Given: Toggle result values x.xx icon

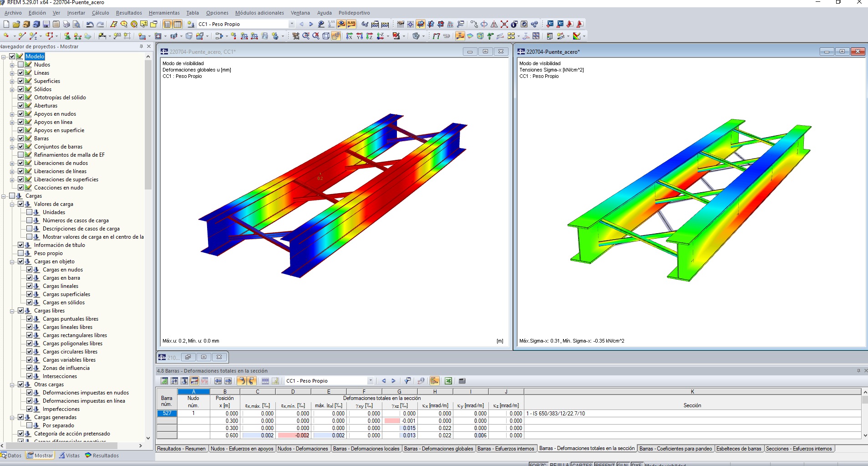Looking at the screenshot, I should pos(351,24).
